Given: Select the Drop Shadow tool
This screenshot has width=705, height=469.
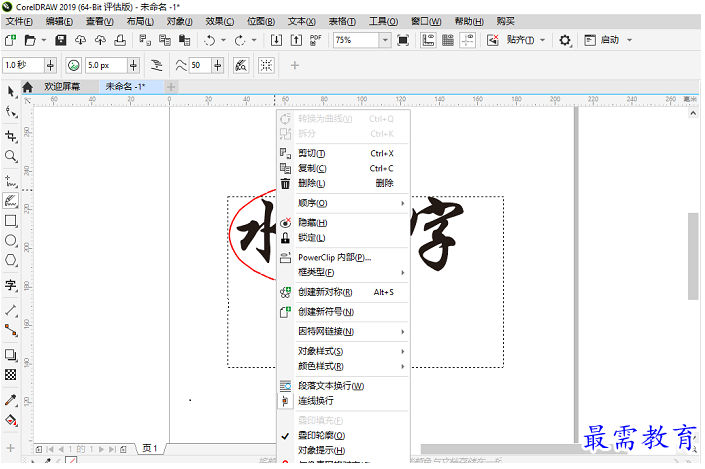Looking at the screenshot, I should pos(11,355).
